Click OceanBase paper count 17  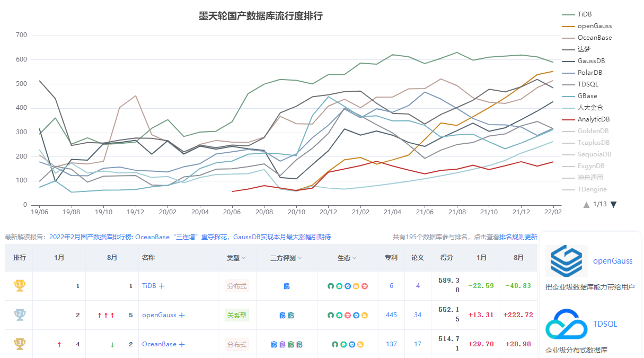click(x=418, y=344)
